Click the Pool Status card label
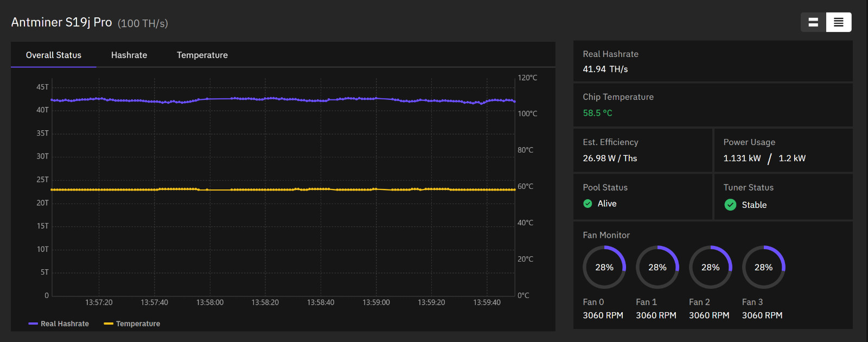The image size is (868, 342). [x=605, y=187]
